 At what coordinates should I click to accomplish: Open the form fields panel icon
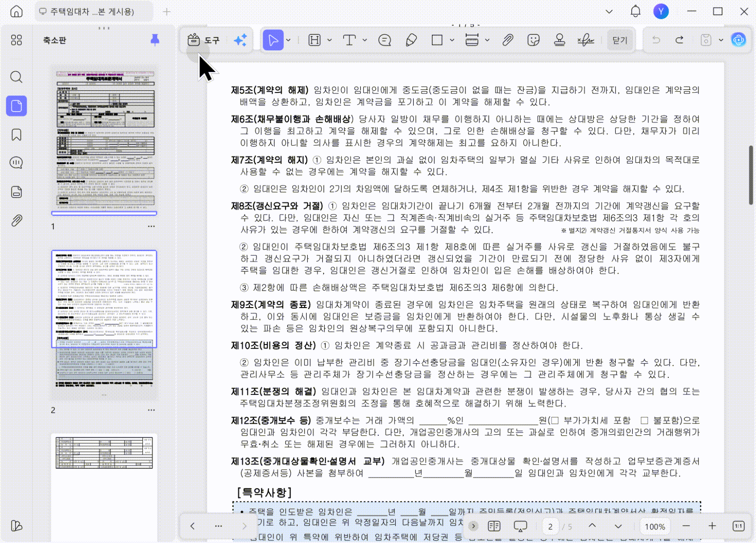(16, 192)
